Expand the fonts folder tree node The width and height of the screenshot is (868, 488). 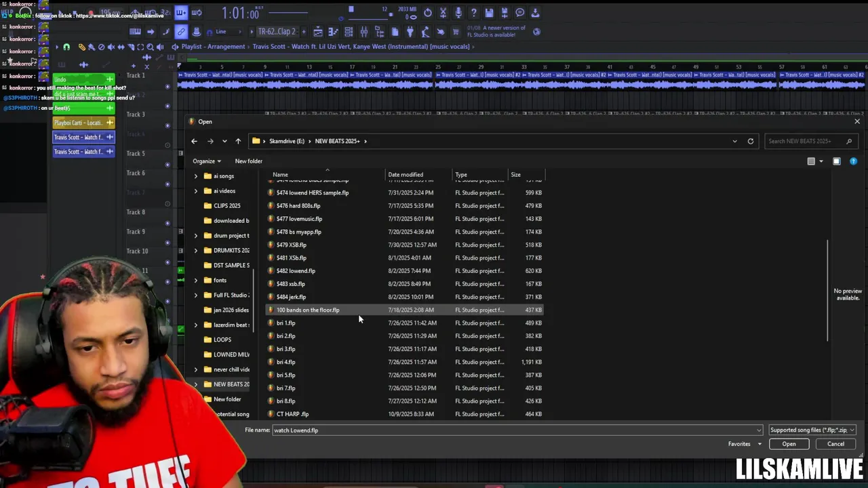[x=196, y=280]
